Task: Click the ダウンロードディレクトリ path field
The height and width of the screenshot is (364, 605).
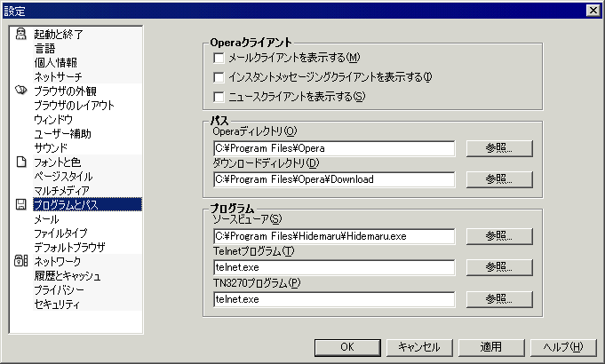Action: (x=334, y=179)
